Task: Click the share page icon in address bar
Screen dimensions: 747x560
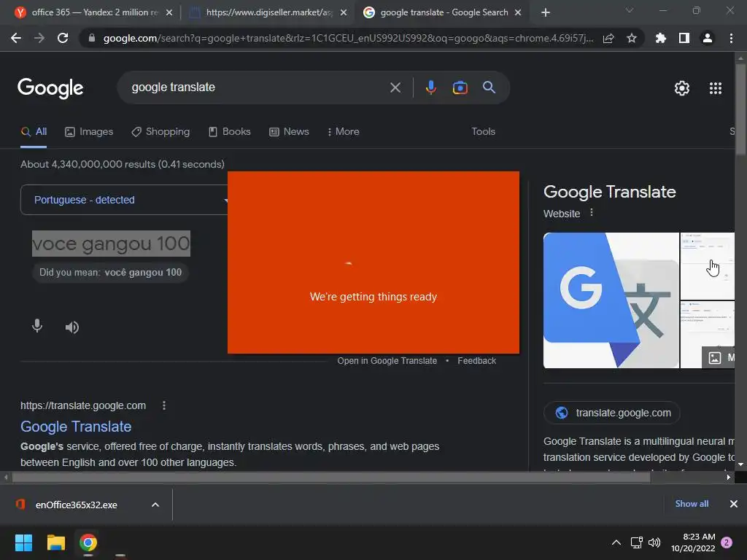Action: click(x=608, y=39)
